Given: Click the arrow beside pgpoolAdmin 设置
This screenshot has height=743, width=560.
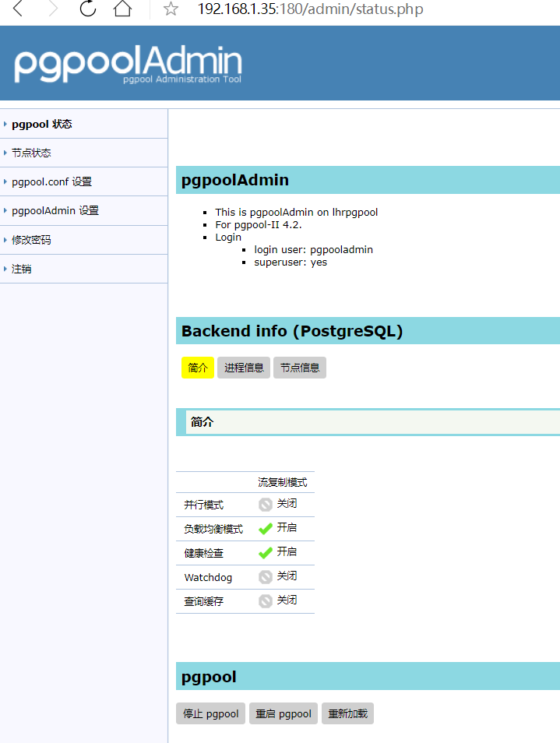Looking at the screenshot, I should point(5,210).
